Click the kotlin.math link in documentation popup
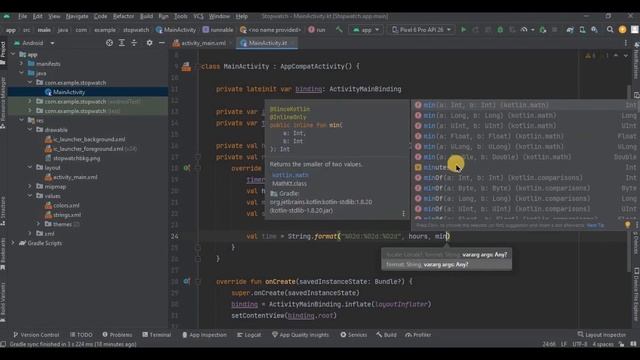 coord(290,175)
